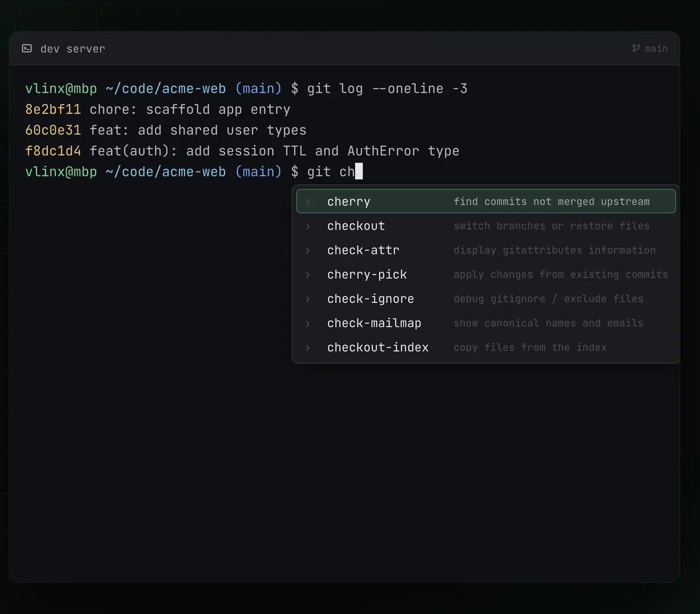Screen dimensions: 700x614
Task: Click 'find commits not merged upstream' description
Action: pos(552,202)
